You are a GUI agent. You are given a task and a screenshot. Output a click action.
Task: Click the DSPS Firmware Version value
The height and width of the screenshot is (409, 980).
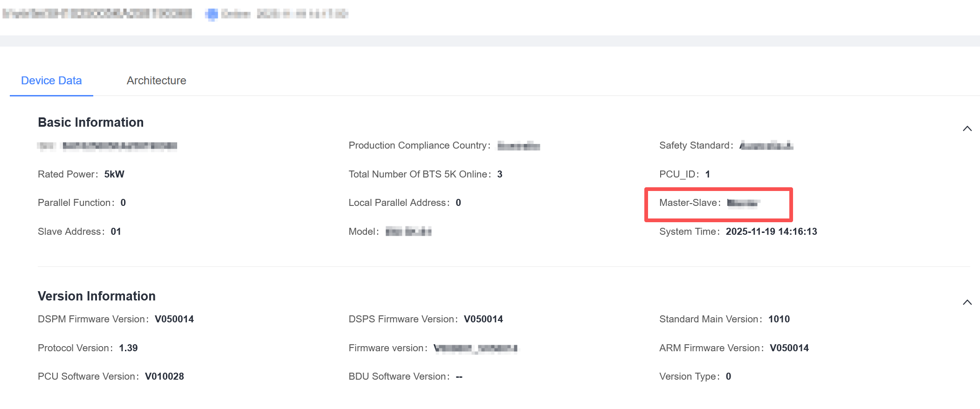click(483, 319)
